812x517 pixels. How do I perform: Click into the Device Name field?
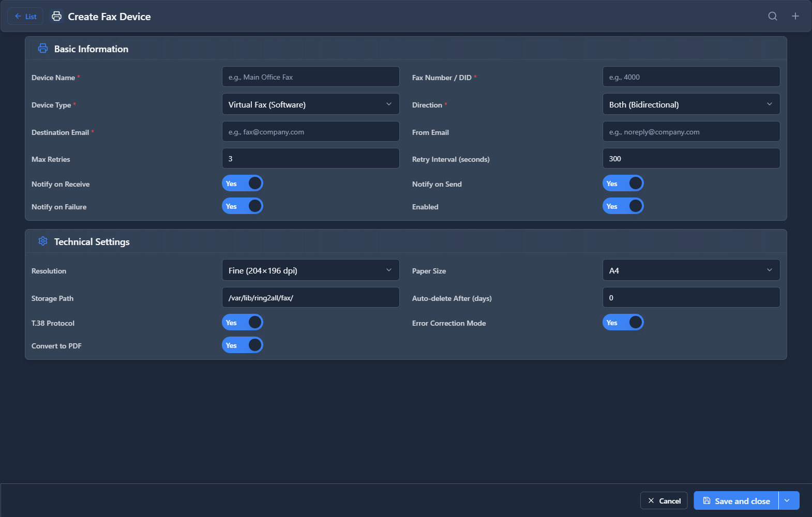pyautogui.click(x=310, y=77)
